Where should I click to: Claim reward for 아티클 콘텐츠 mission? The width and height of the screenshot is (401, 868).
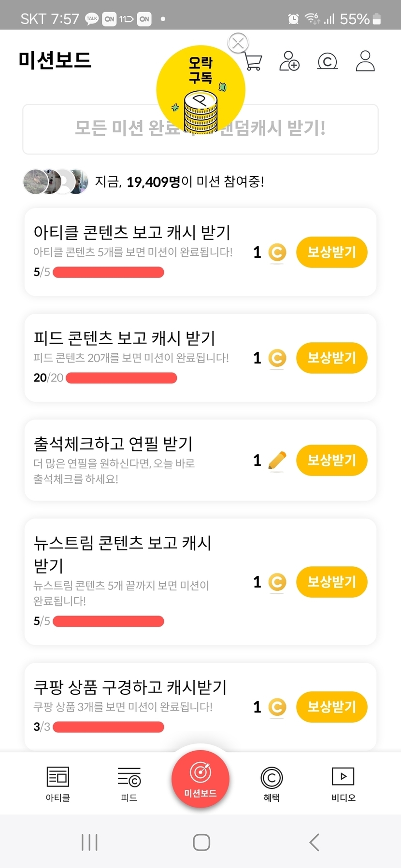(x=331, y=252)
